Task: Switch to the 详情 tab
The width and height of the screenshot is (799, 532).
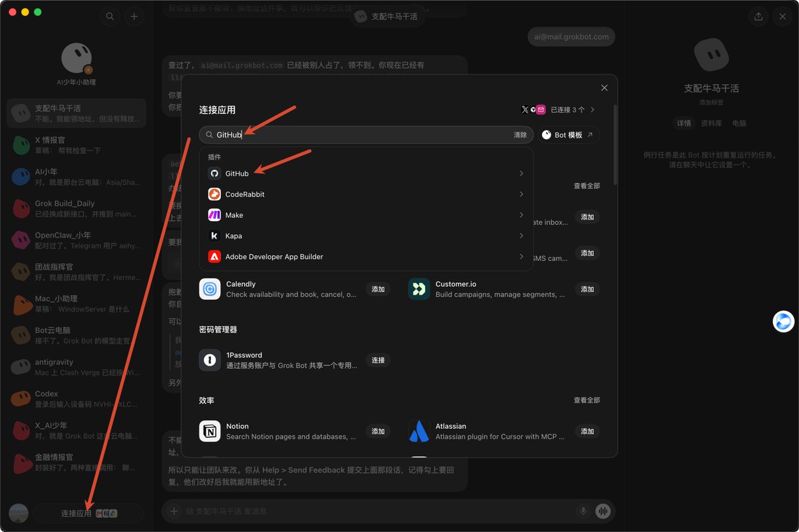Action: [x=684, y=123]
